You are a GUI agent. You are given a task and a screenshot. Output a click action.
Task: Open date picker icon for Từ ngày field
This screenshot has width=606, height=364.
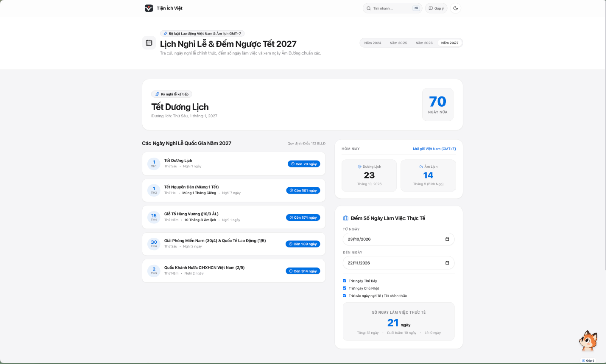447,239
